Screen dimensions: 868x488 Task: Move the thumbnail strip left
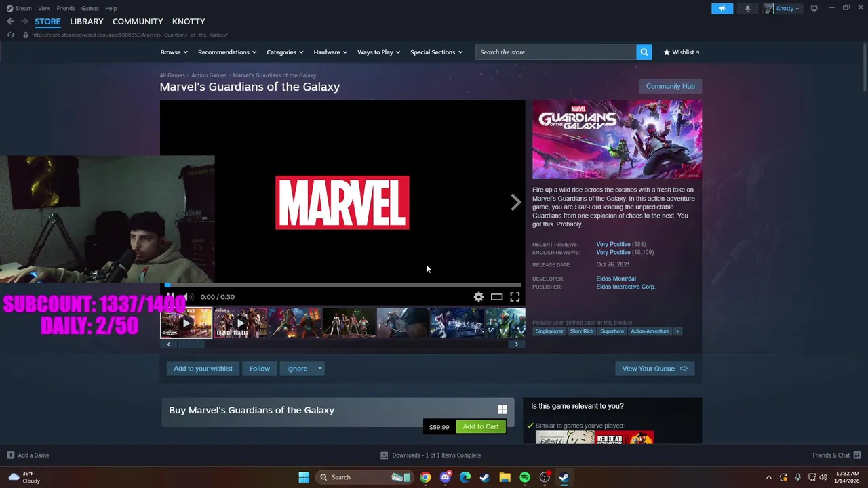pyautogui.click(x=169, y=344)
